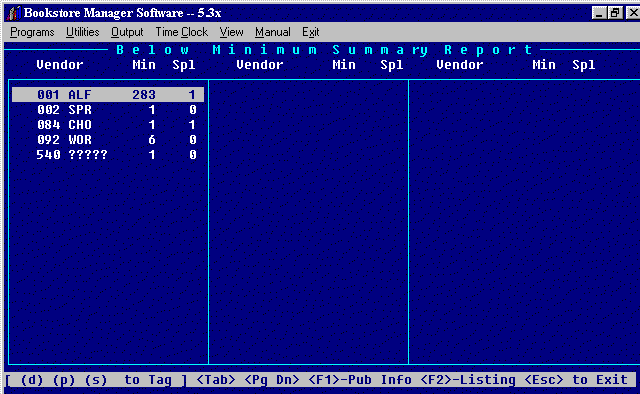Viewport: 640px width, 394px height.
Task: Click the <Esc> to Exit hint
Action: pyautogui.click(x=576, y=380)
